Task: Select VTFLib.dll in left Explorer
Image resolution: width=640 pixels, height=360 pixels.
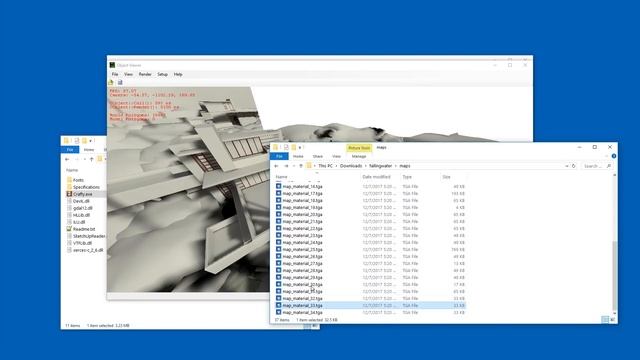Action: tap(81, 243)
